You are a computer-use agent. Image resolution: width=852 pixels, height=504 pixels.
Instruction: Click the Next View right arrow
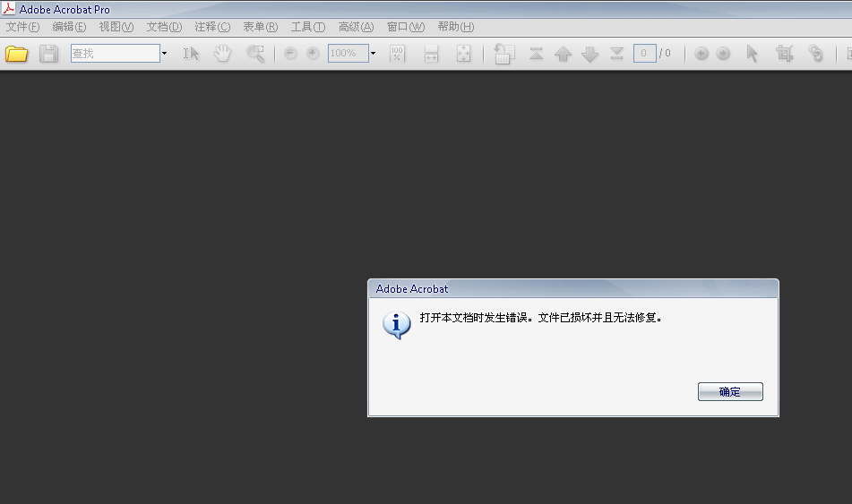coord(723,53)
